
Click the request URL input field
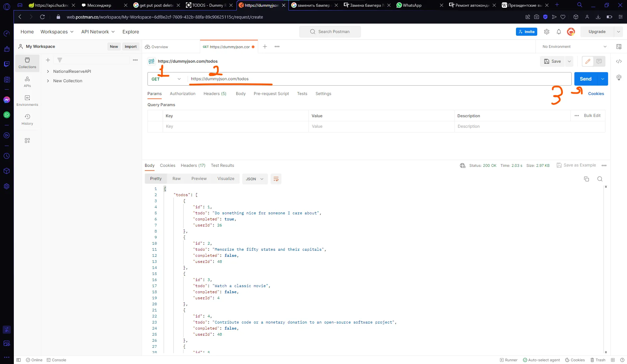click(x=379, y=79)
